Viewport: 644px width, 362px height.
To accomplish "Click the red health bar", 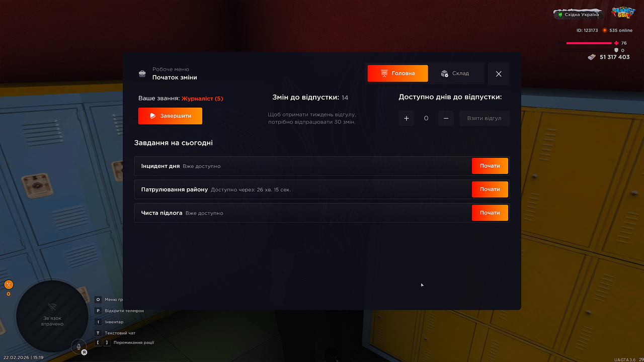I will pos(589,43).
